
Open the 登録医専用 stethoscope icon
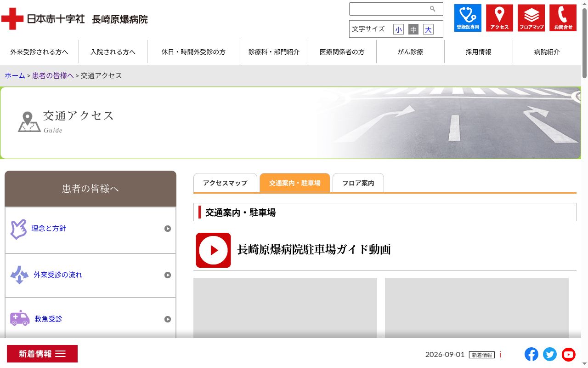468,18
